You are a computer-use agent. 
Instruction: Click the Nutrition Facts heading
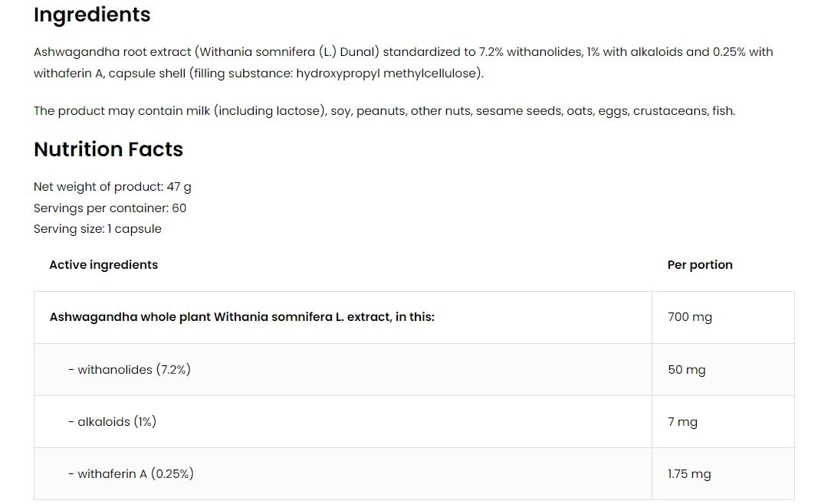click(x=108, y=149)
